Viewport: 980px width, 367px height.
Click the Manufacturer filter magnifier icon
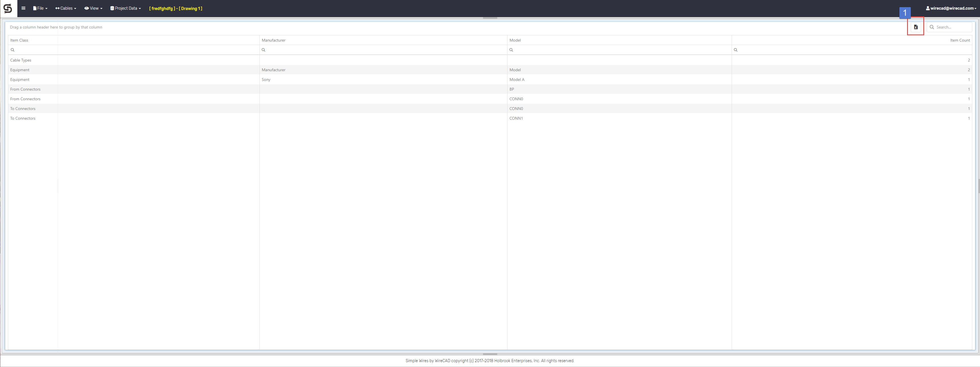[263, 50]
